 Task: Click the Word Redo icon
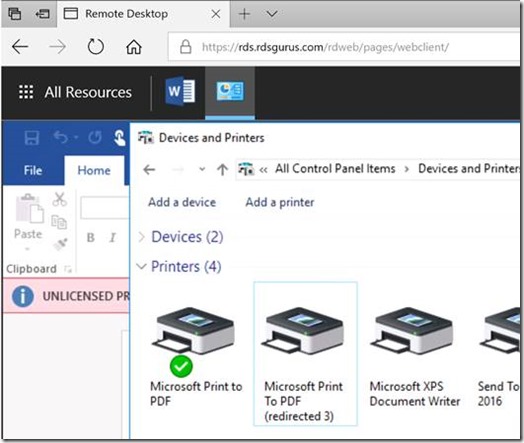click(x=95, y=137)
